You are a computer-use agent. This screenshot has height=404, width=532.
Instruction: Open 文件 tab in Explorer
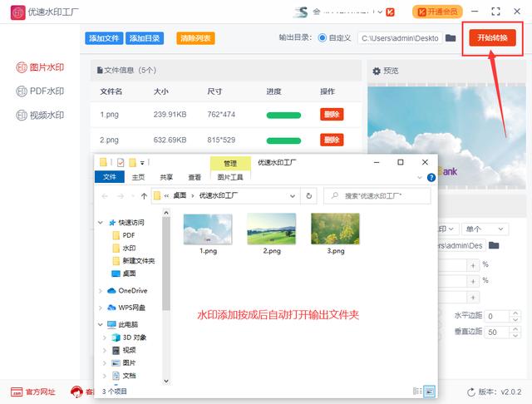pyautogui.click(x=109, y=177)
